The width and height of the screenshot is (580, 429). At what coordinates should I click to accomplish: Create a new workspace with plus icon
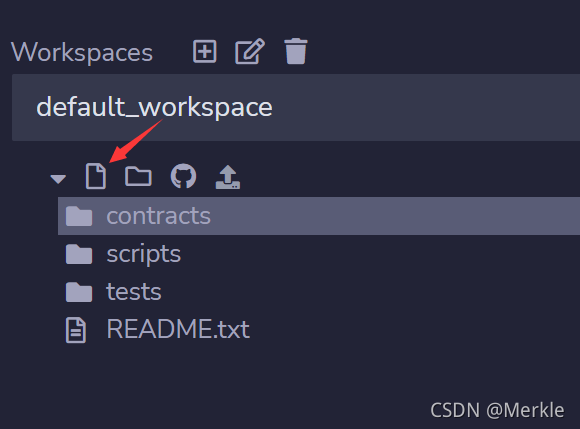[x=205, y=51]
